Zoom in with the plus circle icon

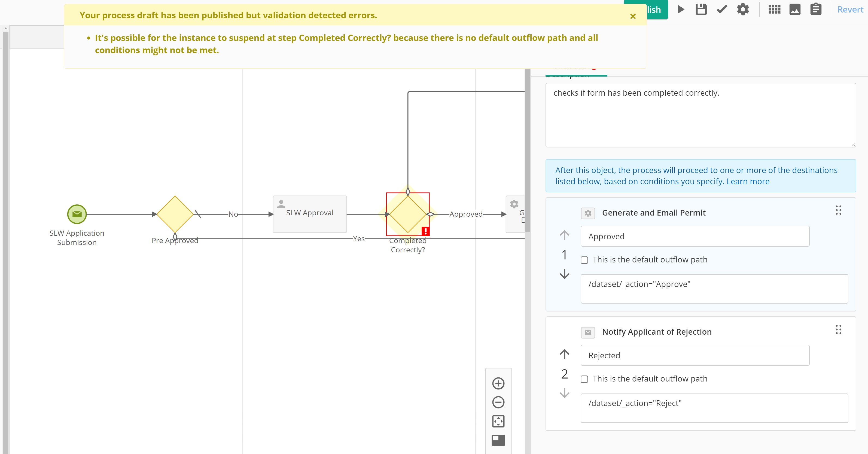coord(498,383)
